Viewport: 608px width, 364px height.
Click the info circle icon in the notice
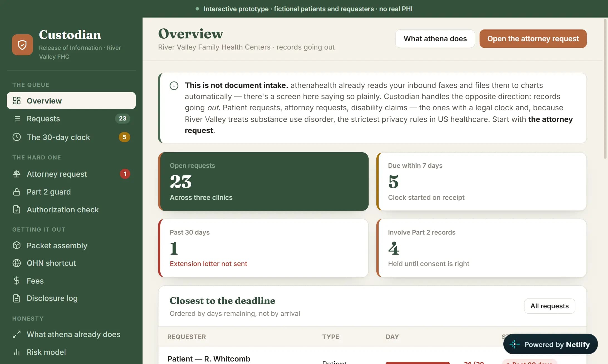tap(174, 86)
